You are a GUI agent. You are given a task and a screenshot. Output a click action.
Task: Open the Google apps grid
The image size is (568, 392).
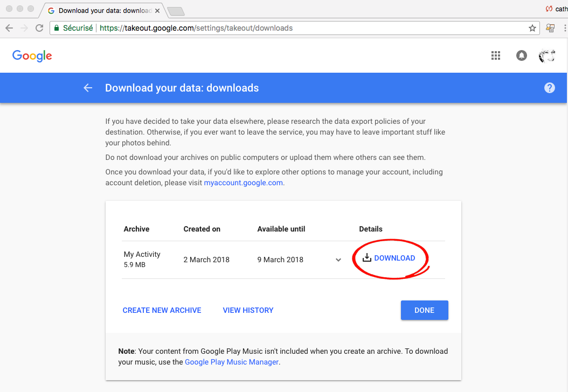496,55
